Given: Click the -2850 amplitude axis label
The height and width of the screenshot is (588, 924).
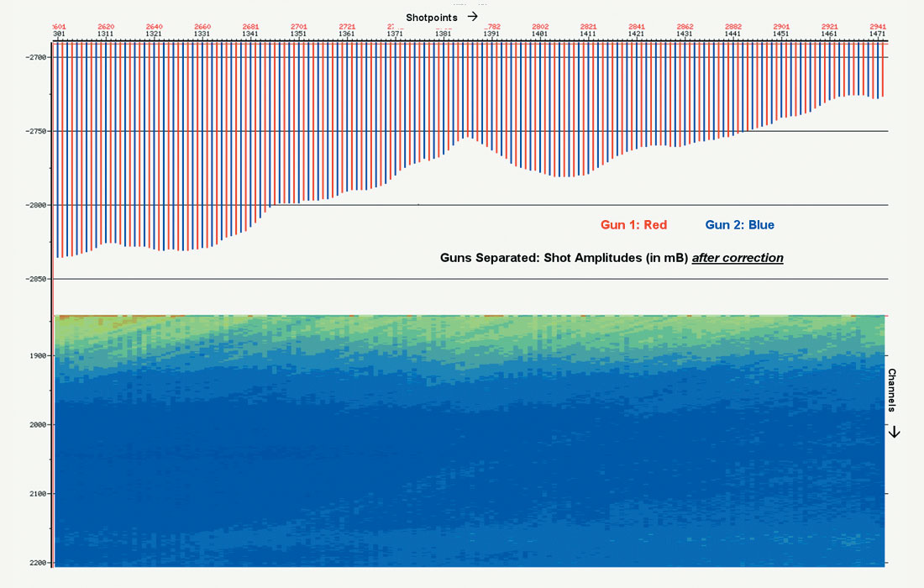Looking at the screenshot, I should pos(36,279).
